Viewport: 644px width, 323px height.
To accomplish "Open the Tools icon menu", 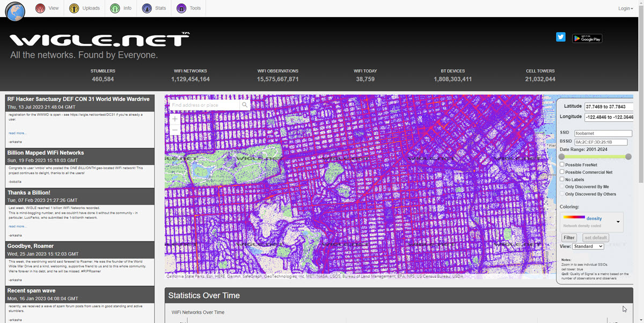I will (181, 9).
